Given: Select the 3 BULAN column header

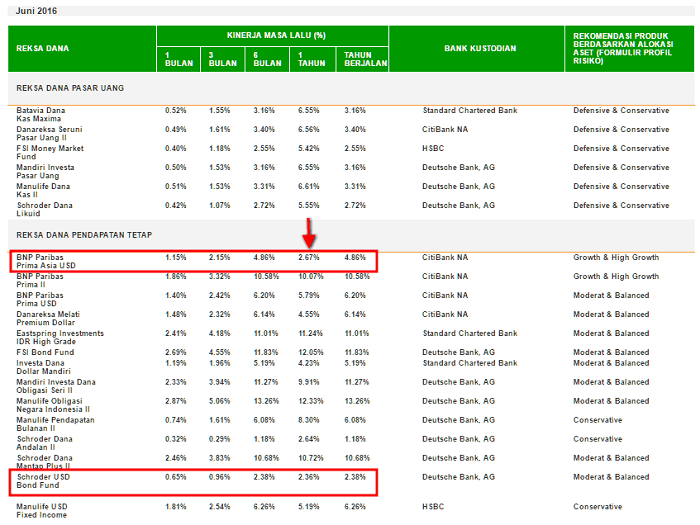Looking at the screenshot, I should tap(223, 59).
